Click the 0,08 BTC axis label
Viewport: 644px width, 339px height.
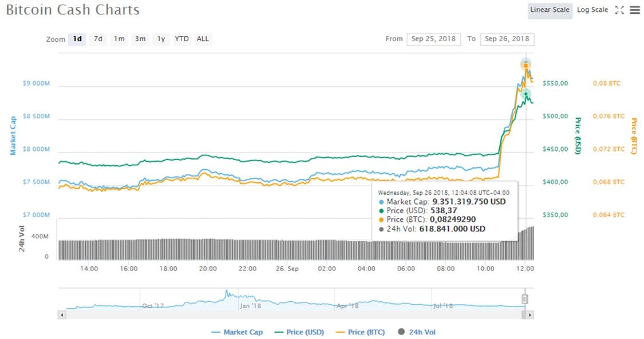[607, 83]
